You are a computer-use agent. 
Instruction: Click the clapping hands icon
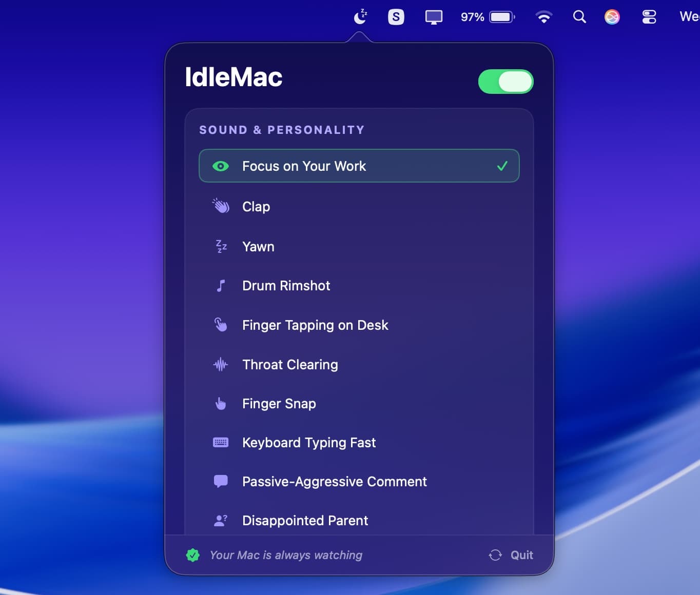(221, 206)
